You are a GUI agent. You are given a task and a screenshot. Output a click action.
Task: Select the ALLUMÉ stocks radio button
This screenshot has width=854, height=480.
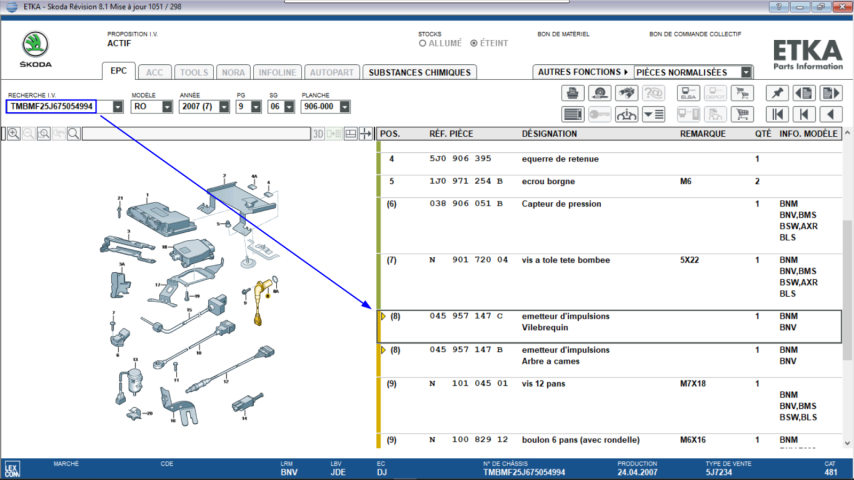click(x=423, y=44)
